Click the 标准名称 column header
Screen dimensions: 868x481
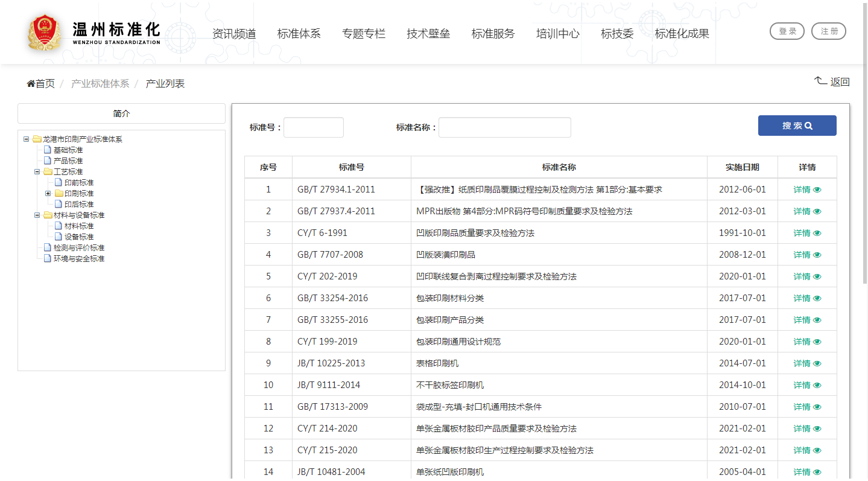coord(559,167)
